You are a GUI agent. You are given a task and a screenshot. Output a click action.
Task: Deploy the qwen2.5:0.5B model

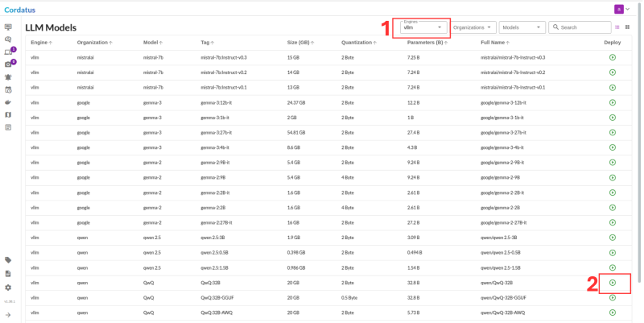coord(612,253)
